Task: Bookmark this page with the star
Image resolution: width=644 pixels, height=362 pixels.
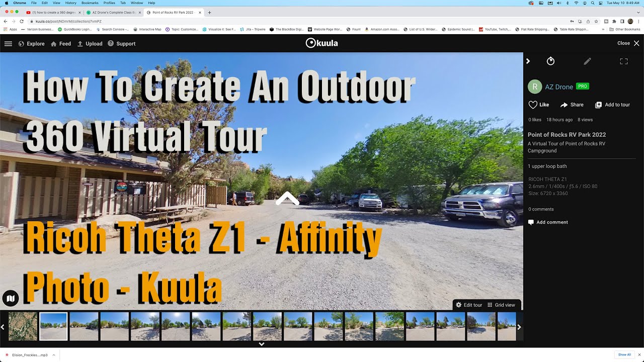Action: pos(596,22)
